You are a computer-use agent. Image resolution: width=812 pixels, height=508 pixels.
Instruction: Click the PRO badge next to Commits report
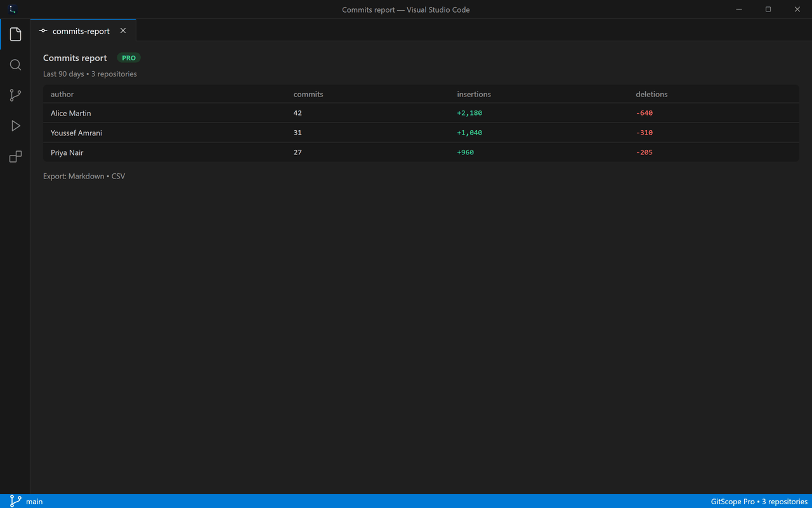129,58
